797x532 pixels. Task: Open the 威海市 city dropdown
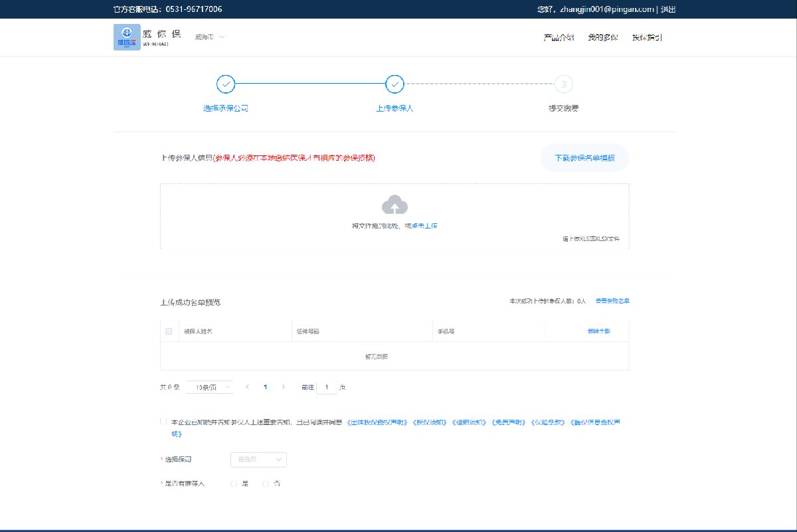[x=209, y=37]
